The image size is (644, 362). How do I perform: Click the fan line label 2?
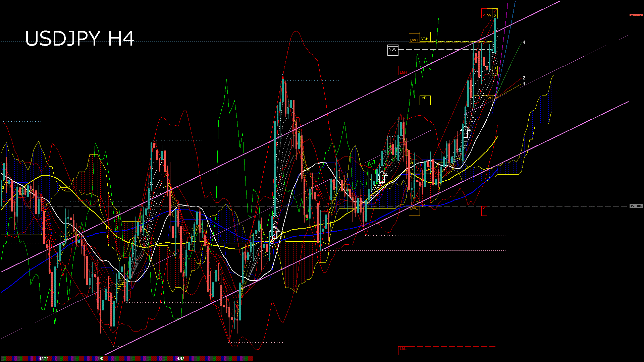point(524,78)
